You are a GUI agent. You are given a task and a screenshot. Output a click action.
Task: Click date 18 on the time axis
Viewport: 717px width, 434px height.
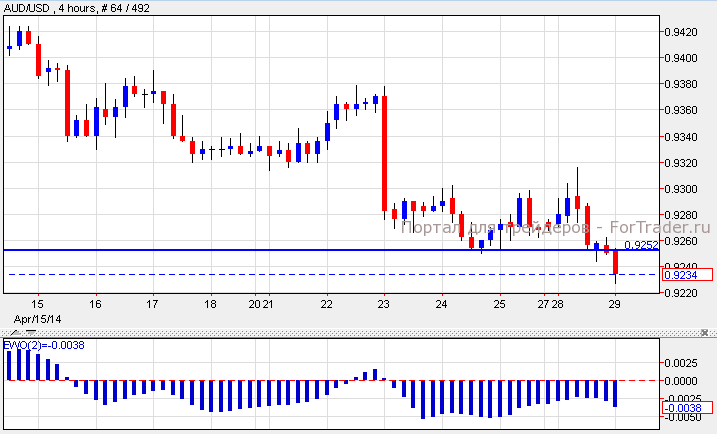pyautogui.click(x=210, y=304)
